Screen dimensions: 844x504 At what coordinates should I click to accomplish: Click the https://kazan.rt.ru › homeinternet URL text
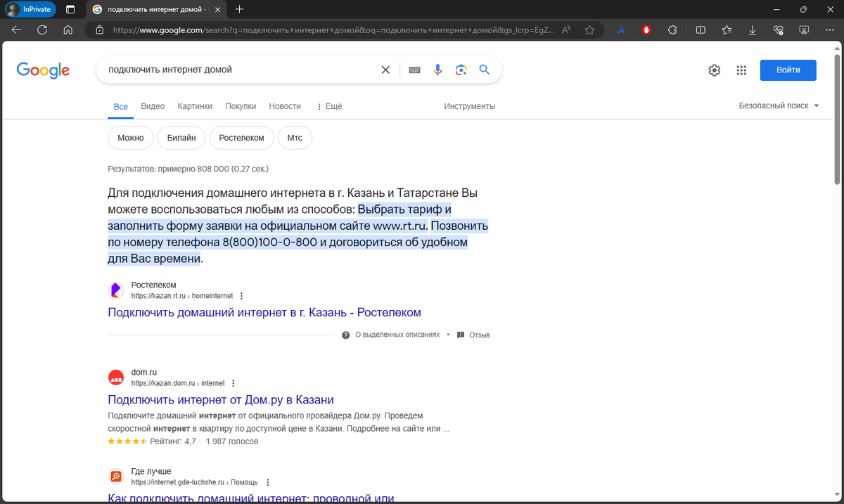point(181,296)
